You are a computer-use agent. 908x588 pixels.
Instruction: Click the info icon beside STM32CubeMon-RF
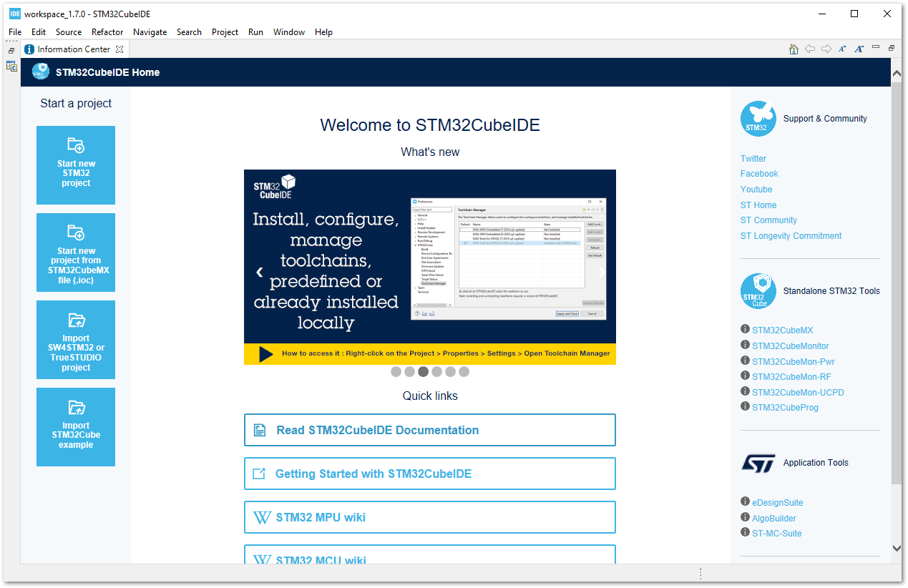pos(746,376)
